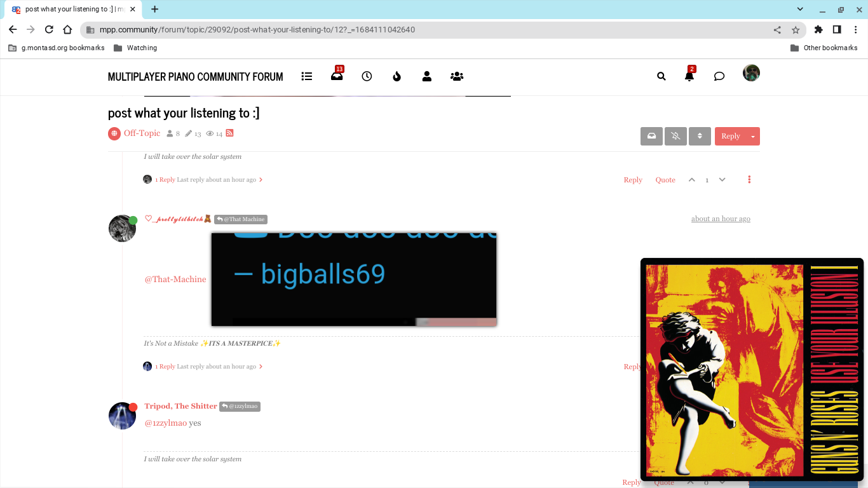
Task: Expand the caret beside red Reply button
Action: coord(753,136)
